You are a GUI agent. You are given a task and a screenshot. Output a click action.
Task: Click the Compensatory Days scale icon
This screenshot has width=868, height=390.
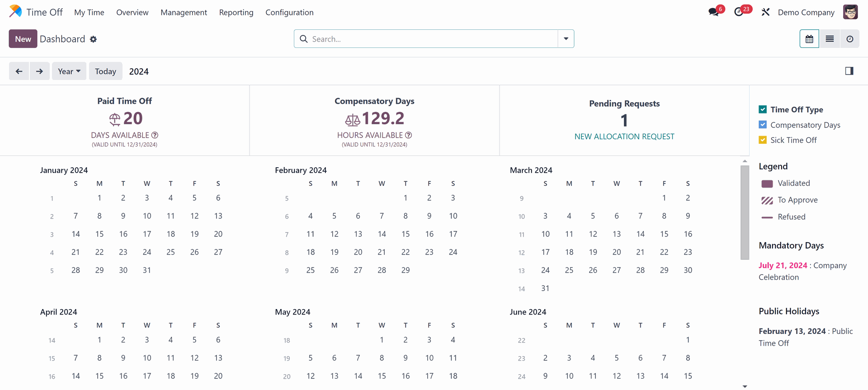(x=353, y=120)
